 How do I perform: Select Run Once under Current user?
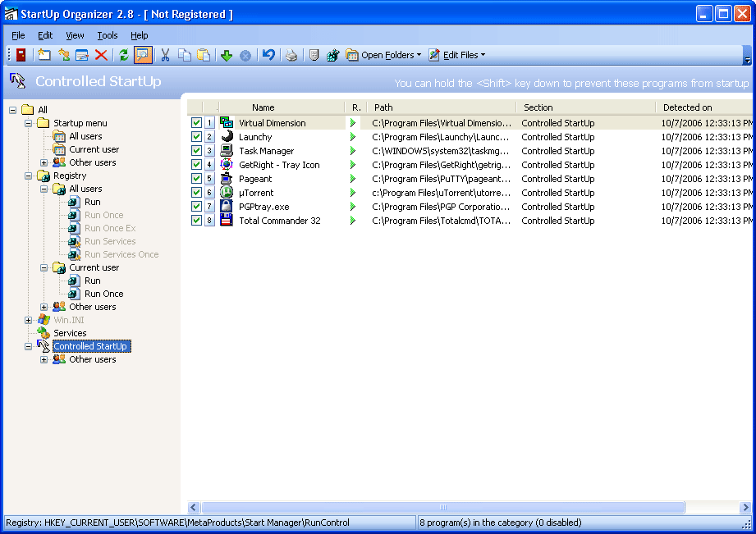(103, 294)
